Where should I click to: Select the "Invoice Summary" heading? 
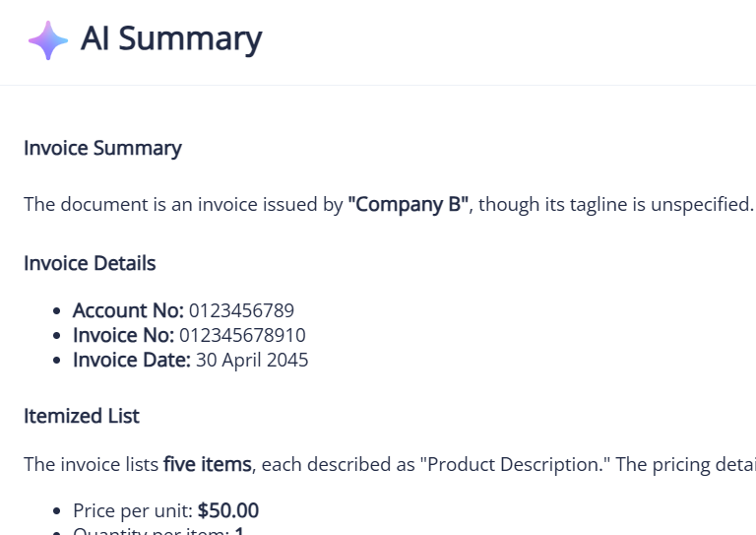(102, 149)
